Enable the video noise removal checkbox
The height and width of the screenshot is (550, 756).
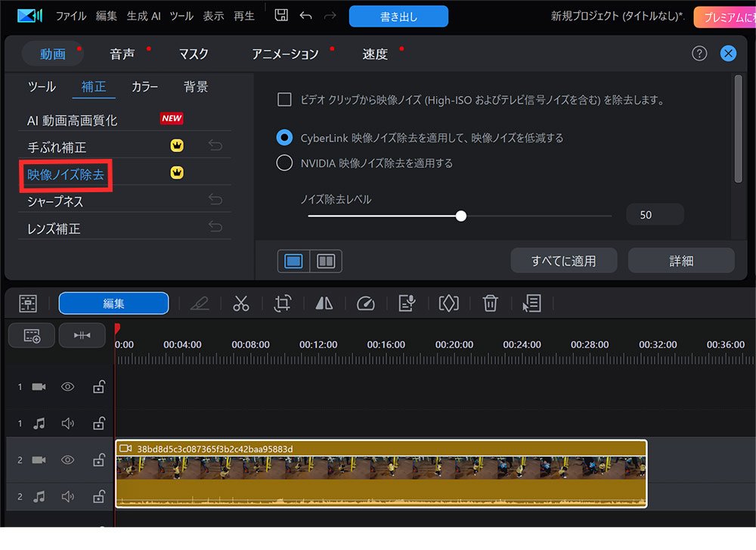pyautogui.click(x=284, y=99)
